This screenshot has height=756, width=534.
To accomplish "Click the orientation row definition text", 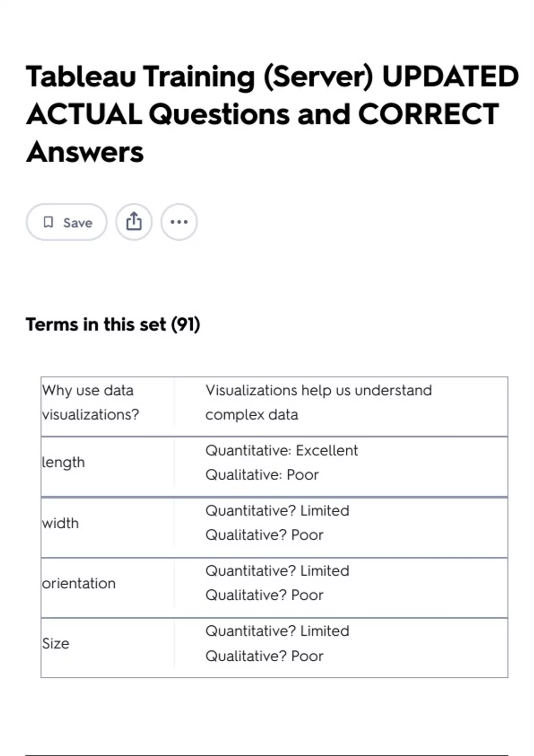I will tap(277, 583).
